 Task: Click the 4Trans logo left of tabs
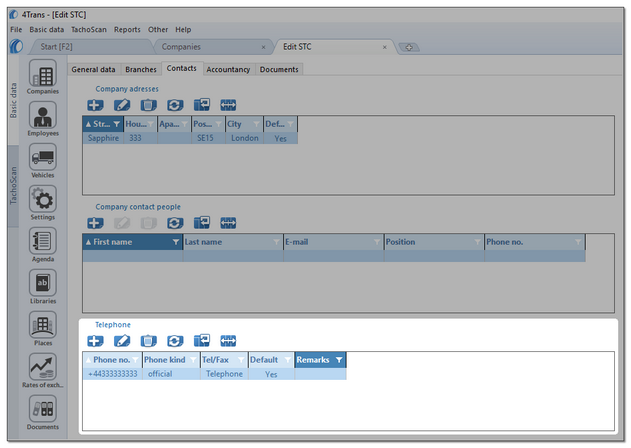pos(16,46)
